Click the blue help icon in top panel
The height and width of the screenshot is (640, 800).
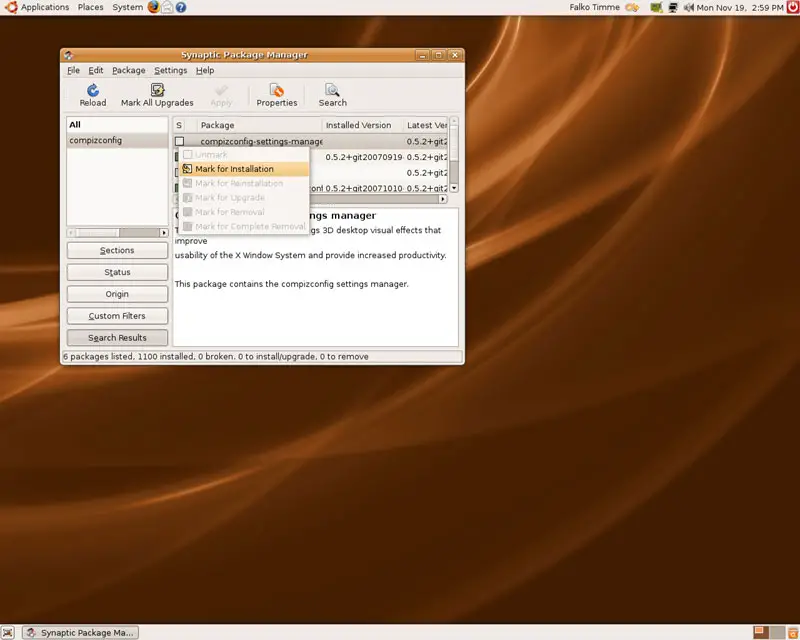coord(181,7)
